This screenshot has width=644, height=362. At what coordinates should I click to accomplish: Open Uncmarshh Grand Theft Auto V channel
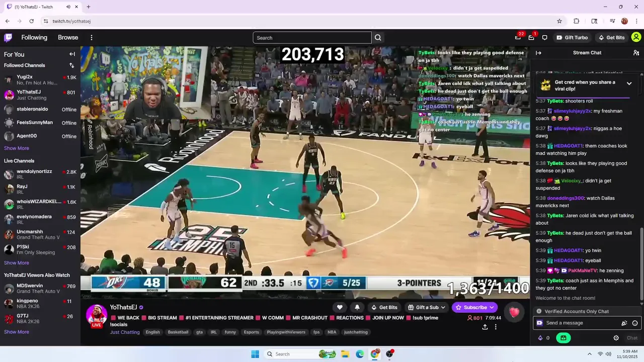[40, 234]
